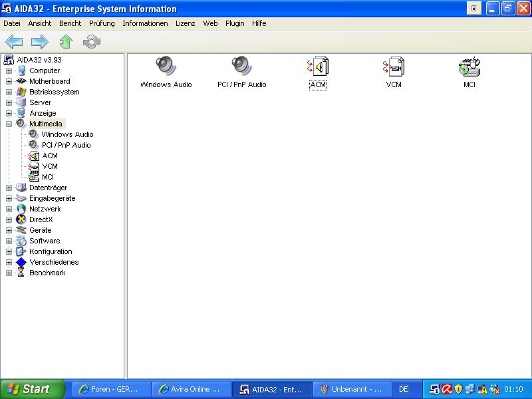This screenshot has width=532, height=399.
Task: Open the Web menu
Action: (210, 23)
